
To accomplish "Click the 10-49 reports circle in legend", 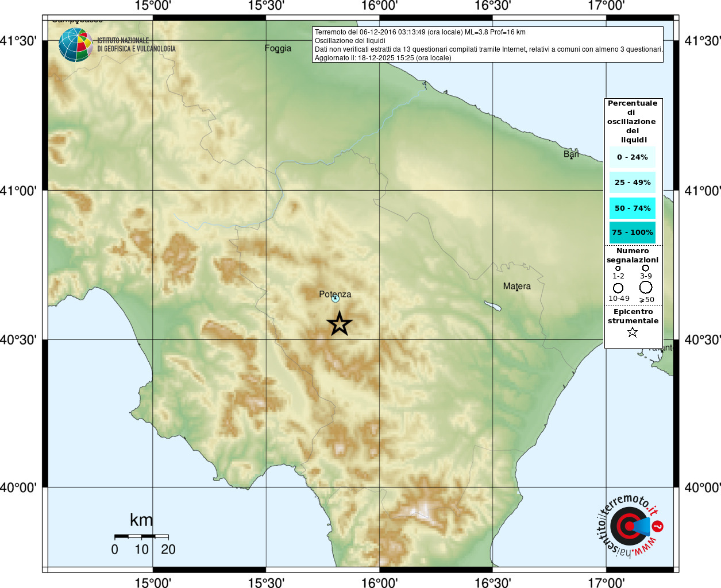I will point(618,288).
